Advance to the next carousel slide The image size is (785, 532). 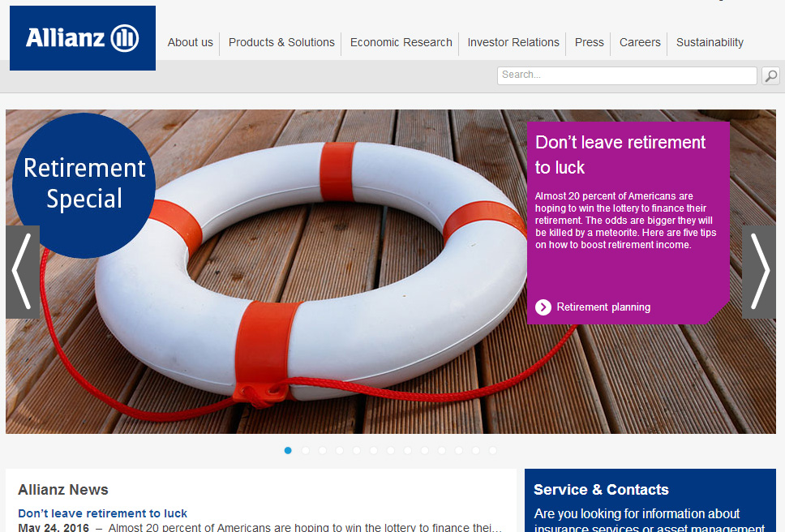(x=759, y=272)
